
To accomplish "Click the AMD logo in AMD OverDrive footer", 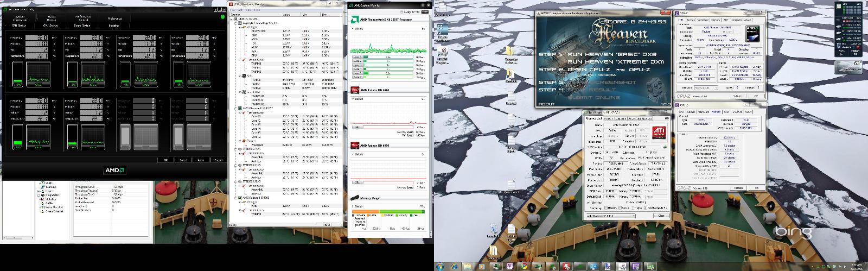I will (114, 170).
